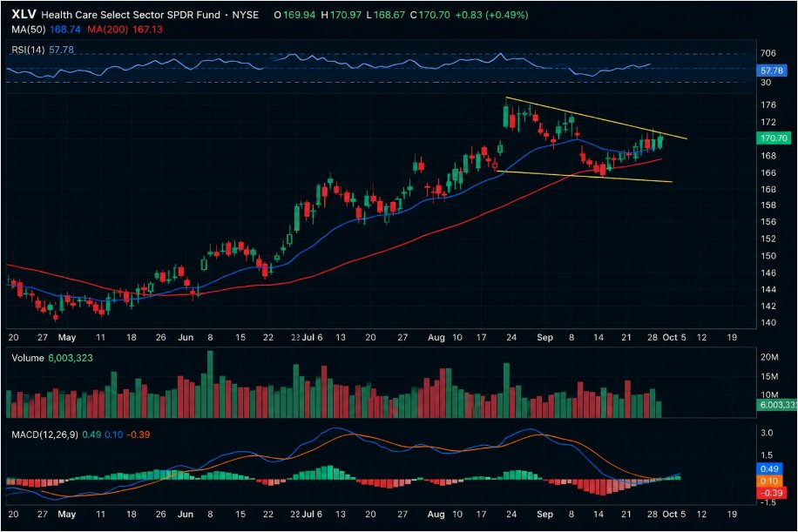Click the blue 57.78 RSI axis tag
798x532 pixels.
point(772,71)
